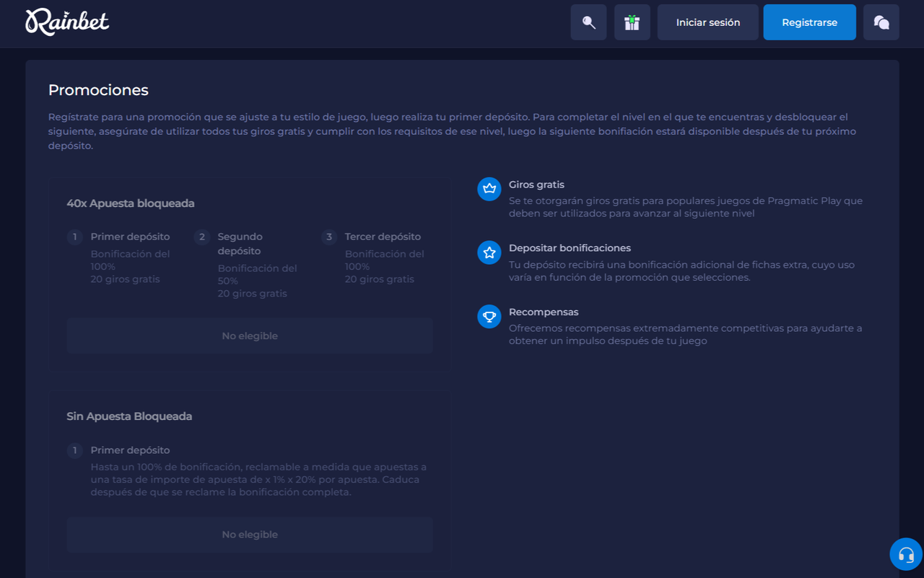Click the crown icon beside Giros gratis
924x578 pixels.
tap(489, 189)
